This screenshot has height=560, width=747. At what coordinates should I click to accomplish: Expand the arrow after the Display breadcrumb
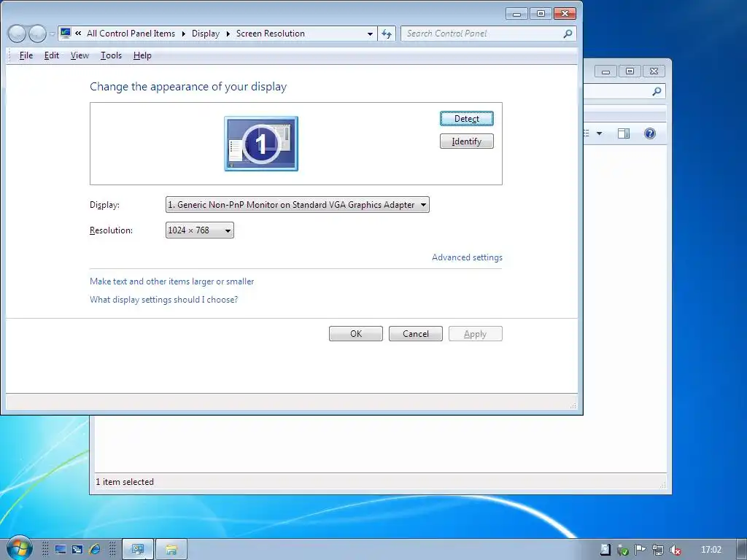pos(228,34)
